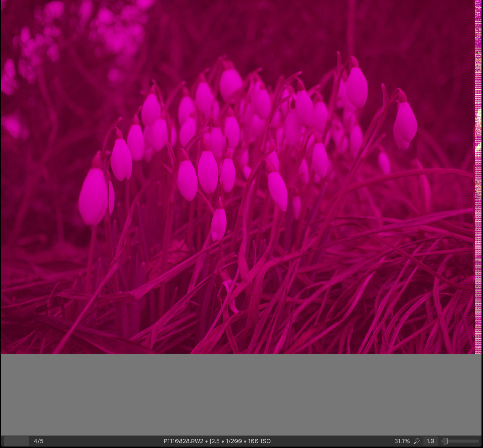Click the f2.5 aperture text
This screenshot has width=483, height=448.
point(214,441)
